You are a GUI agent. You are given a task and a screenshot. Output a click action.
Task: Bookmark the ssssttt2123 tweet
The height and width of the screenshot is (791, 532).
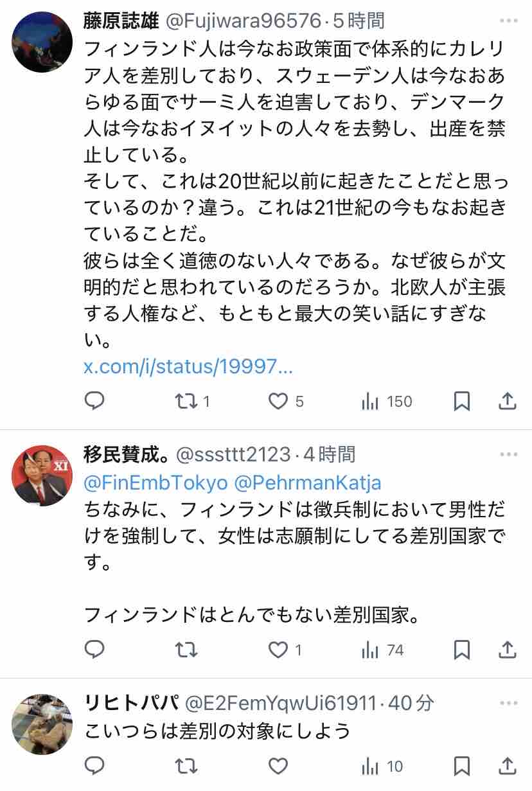click(462, 650)
